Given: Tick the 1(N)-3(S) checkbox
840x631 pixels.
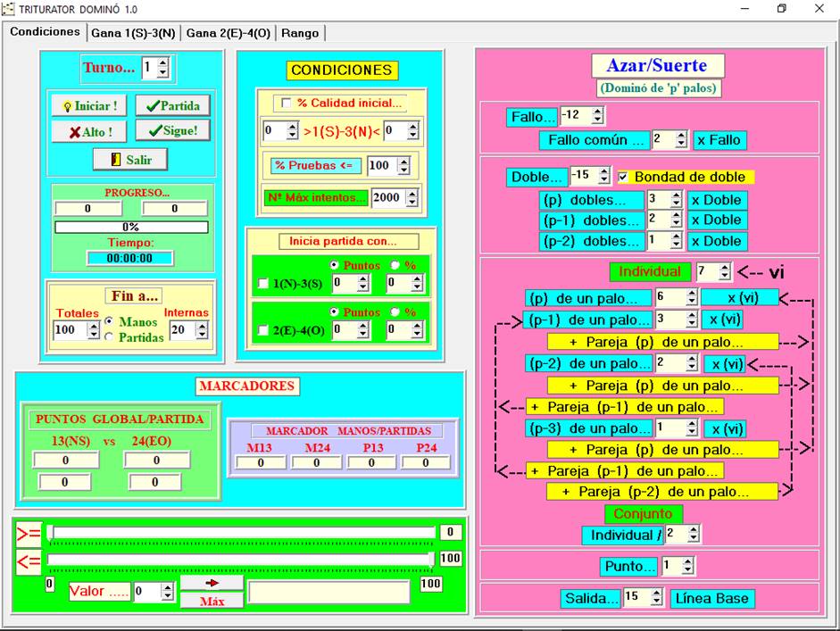Looking at the screenshot, I should pyautogui.click(x=262, y=284).
